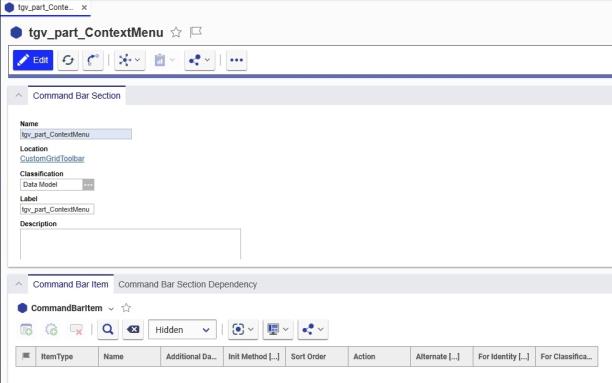Sort by the ItemType column header
Viewport: 612px width, 383px height.
click(67, 356)
